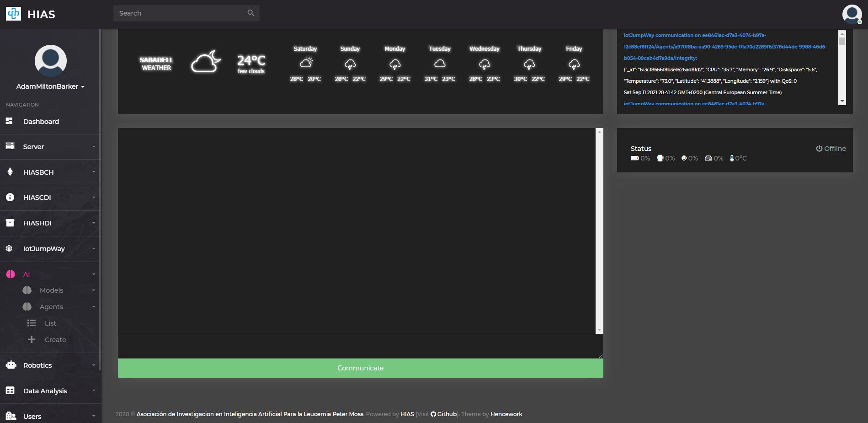Click the HIASBCH ethereum icon
Viewport: 868px width, 423px height.
10,172
